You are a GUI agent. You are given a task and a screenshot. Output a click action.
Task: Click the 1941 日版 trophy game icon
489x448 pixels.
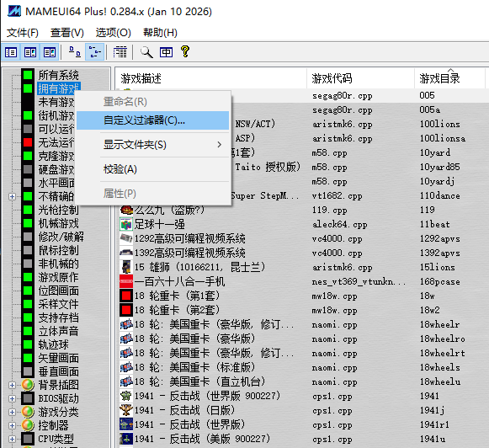tap(126, 410)
